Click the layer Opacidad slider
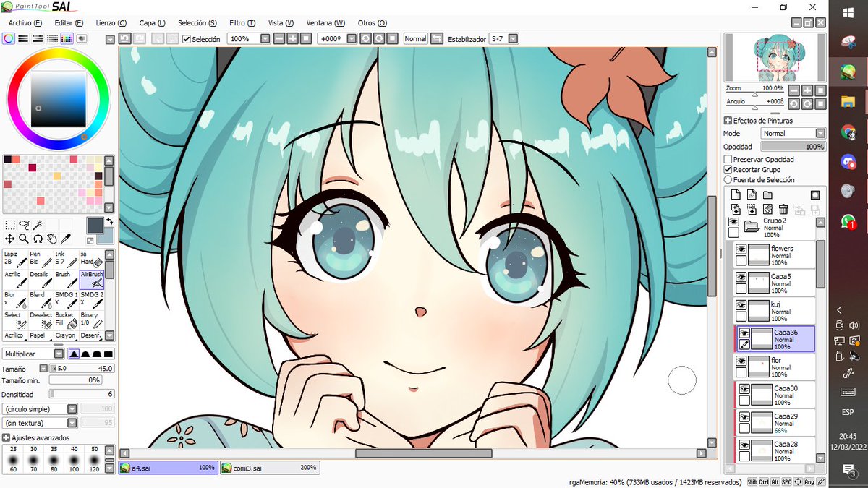The image size is (868, 488). pos(793,147)
